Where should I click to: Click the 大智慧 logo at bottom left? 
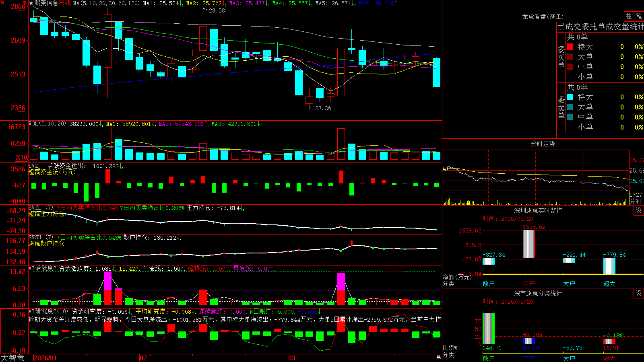[x=12, y=358]
